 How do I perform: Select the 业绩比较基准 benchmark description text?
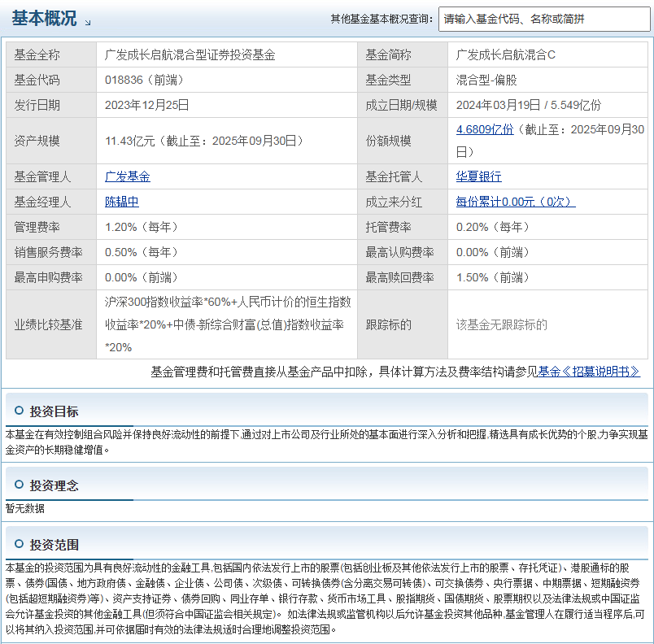(228, 324)
